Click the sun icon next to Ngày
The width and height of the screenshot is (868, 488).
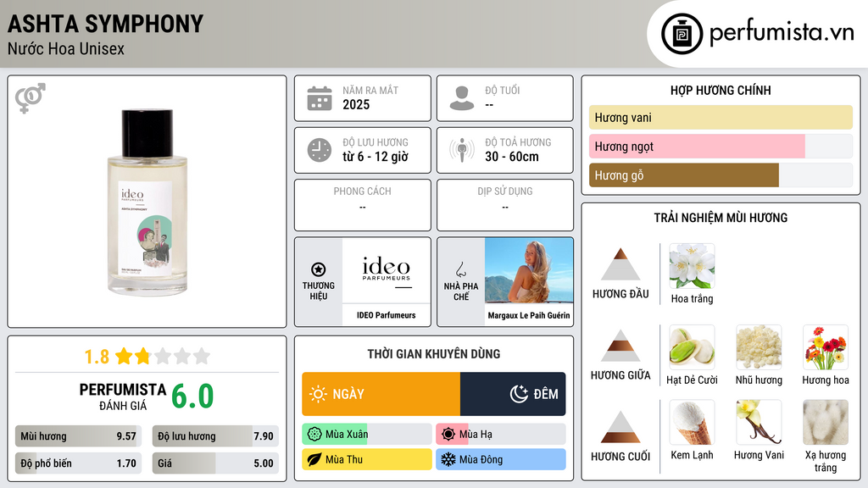319,394
